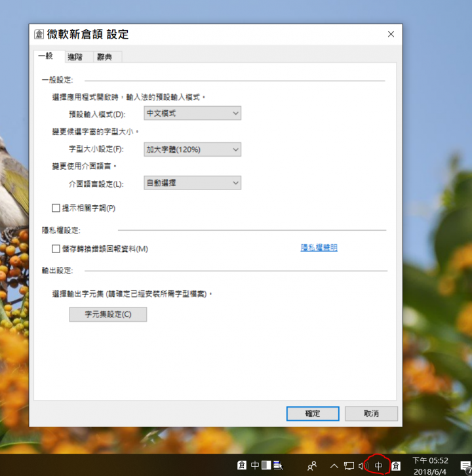Click the half/full-width shape icon in the language bar

point(266,465)
